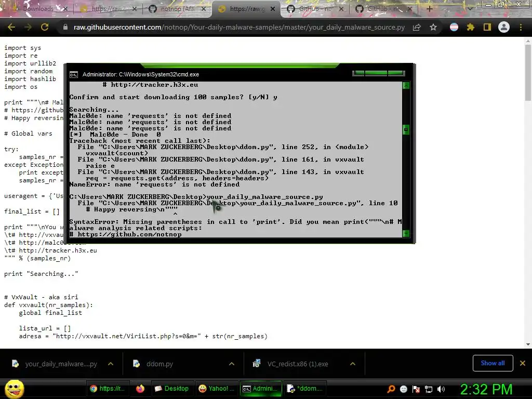Open Action Center flag tray icon
Image resolution: width=532 pixels, height=399 pixels.
pyautogui.click(x=416, y=389)
